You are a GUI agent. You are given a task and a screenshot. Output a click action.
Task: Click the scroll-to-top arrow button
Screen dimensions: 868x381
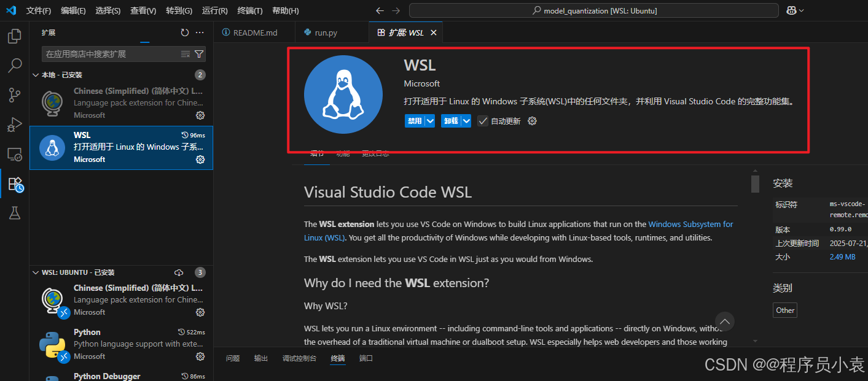pos(725,321)
